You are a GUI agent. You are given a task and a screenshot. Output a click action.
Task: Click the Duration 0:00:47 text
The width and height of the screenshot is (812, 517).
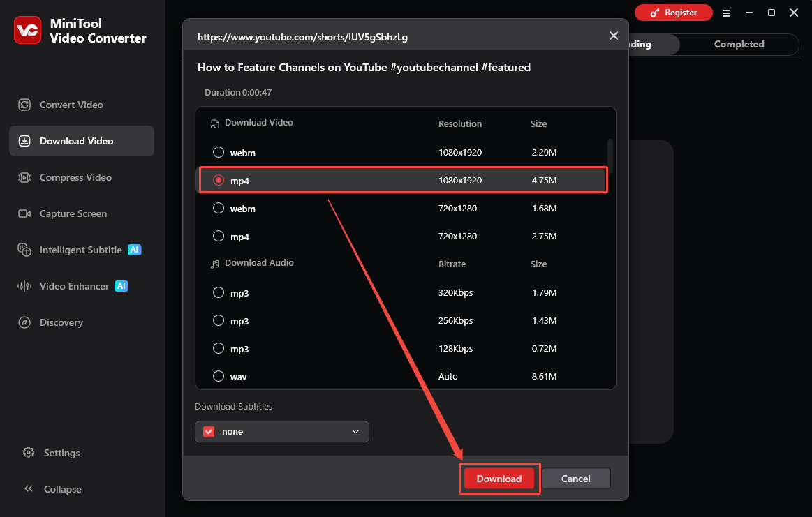point(238,93)
